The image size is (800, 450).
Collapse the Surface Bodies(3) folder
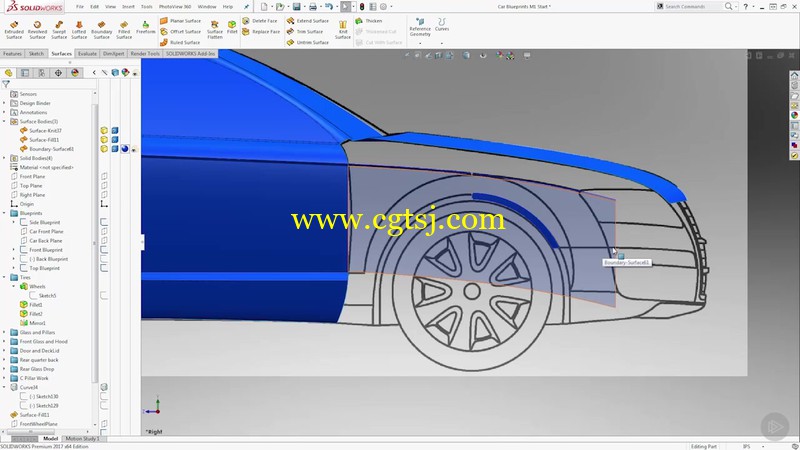(x=4, y=121)
